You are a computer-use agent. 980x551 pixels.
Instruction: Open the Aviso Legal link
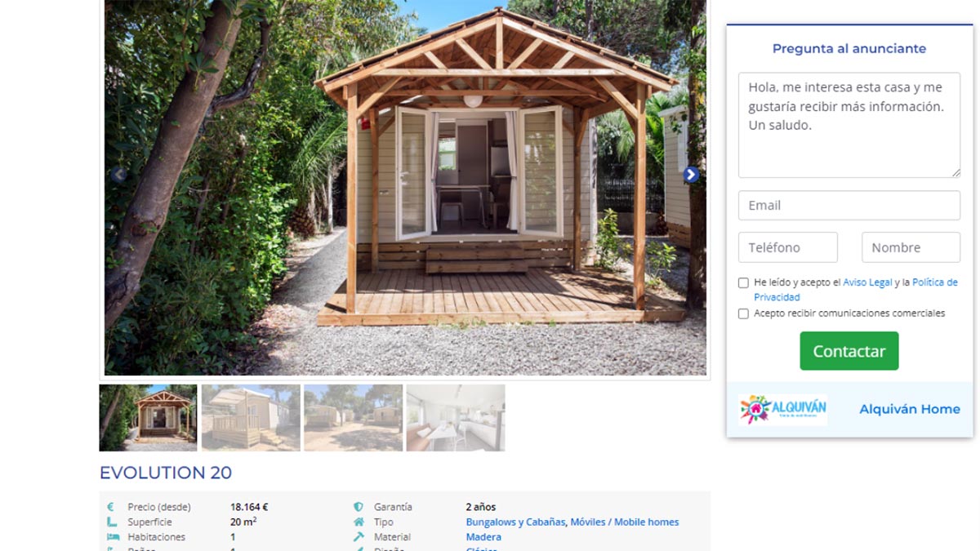coord(867,282)
